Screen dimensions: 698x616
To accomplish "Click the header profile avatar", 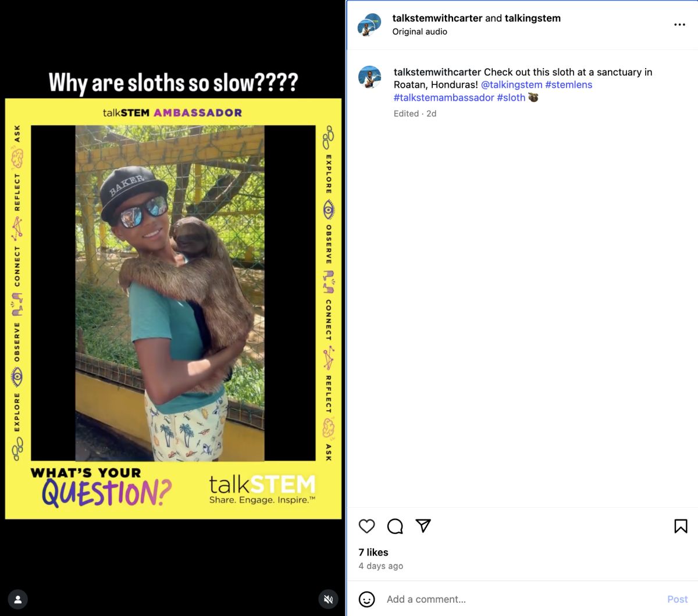I will click(369, 24).
